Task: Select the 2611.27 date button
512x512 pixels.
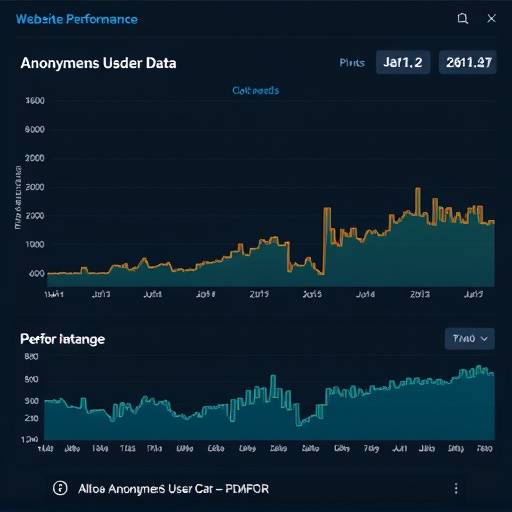Action: pos(468,62)
